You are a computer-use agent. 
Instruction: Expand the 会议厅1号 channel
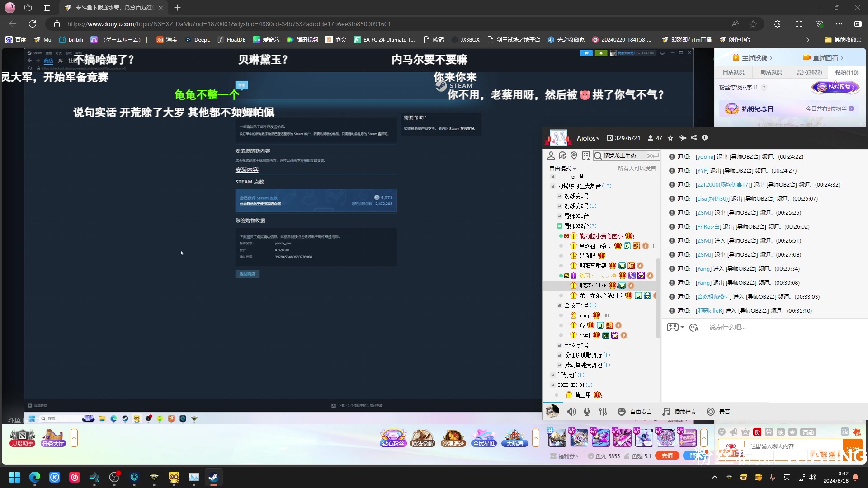[x=560, y=305]
